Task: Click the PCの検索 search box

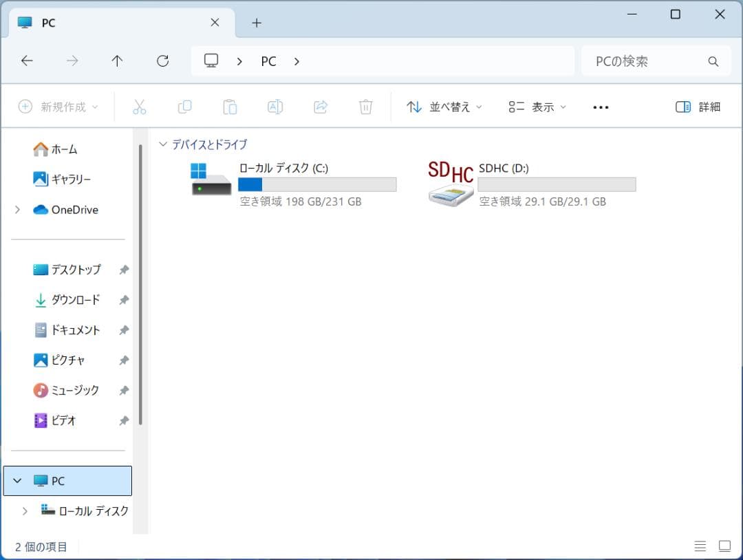Action: coord(647,61)
